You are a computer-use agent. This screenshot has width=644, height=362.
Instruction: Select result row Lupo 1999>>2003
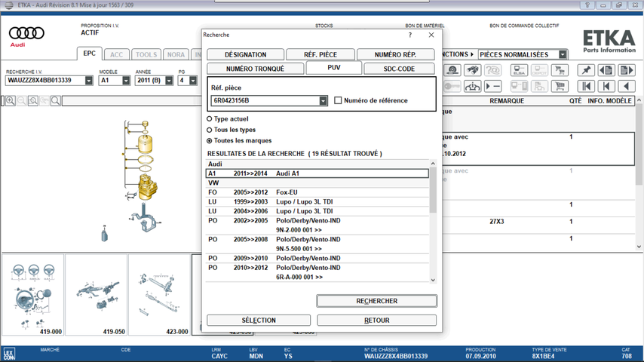317,202
